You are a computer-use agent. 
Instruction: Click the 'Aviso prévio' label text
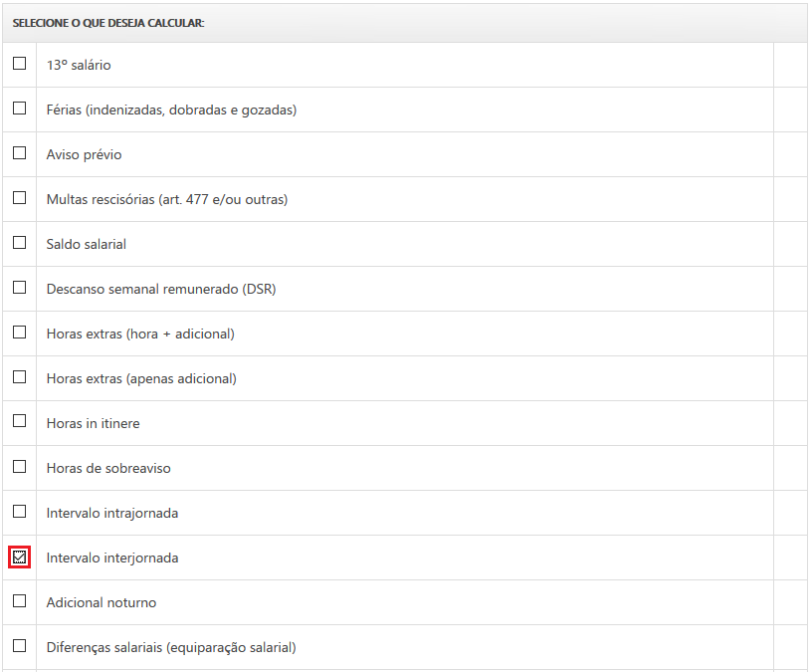(84, 154)
